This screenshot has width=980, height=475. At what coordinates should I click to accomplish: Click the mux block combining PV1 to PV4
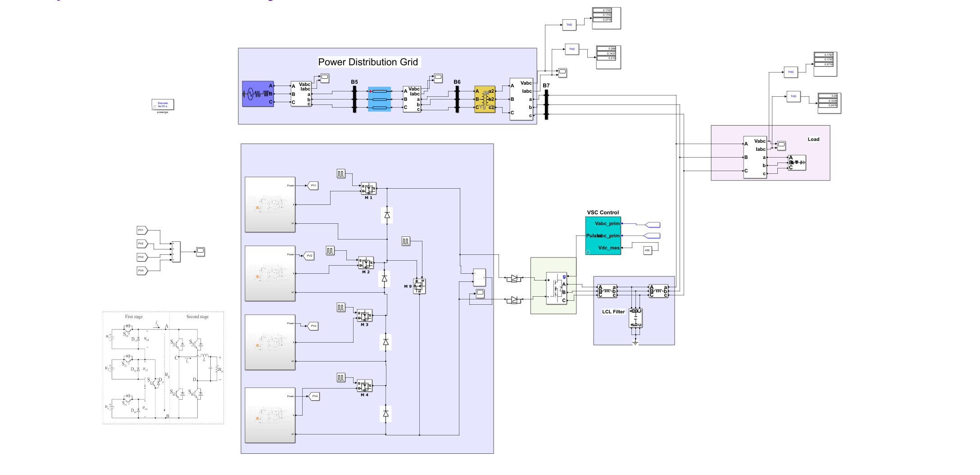(176, 252)
